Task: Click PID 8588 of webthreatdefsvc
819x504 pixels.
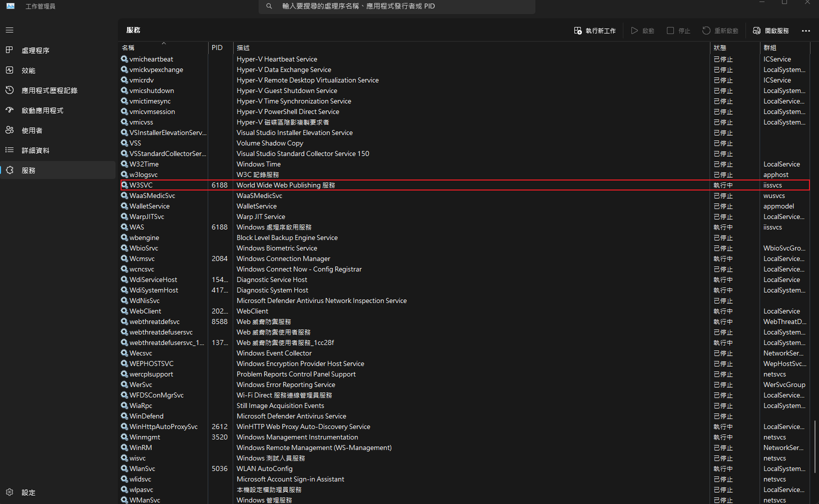Action: (220, 321)
